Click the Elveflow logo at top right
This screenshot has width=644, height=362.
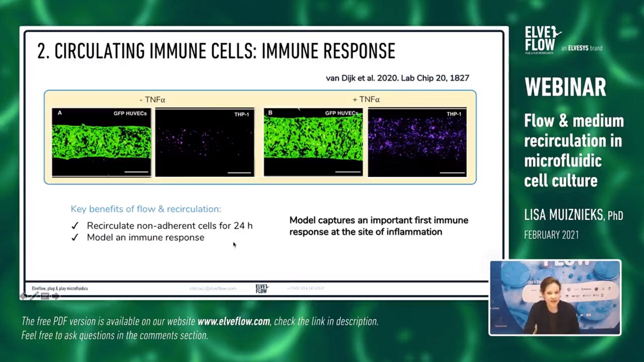pyautogui.click(x=542, y=40)
